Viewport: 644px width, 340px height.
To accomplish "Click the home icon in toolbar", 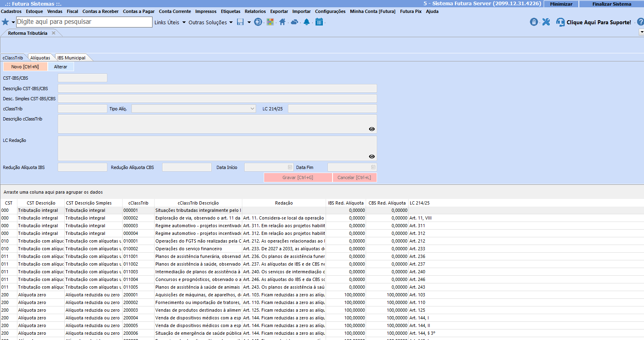I will point(282,22).
